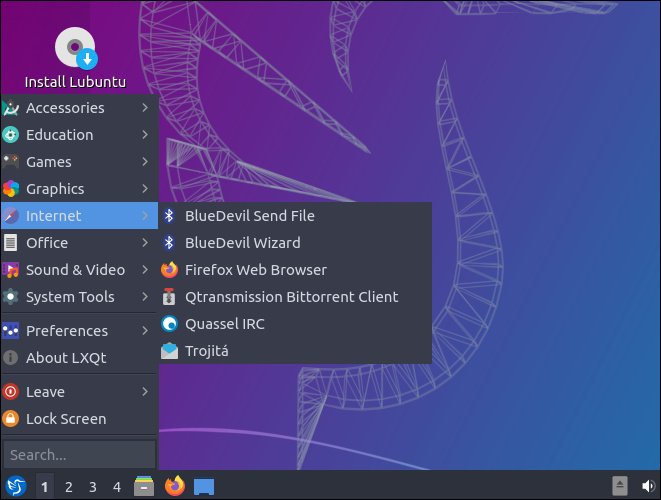661x500 pixels.
Task: Click the Lock Screen padlock icon
Action: [11, 419]
